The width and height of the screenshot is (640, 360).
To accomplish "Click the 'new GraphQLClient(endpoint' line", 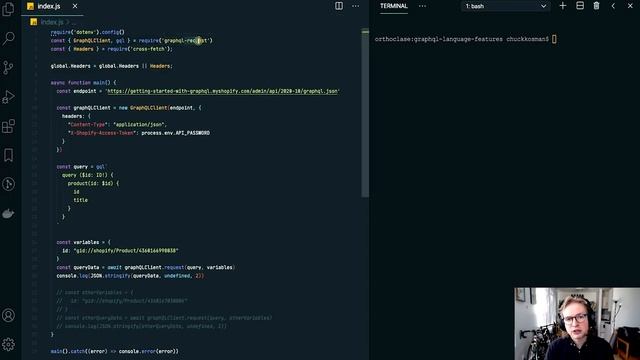I will point(129,108).
